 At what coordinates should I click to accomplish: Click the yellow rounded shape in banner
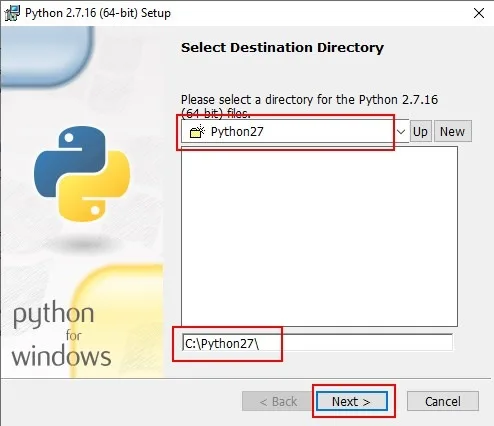pyautogui.click(x=117, y=321)
